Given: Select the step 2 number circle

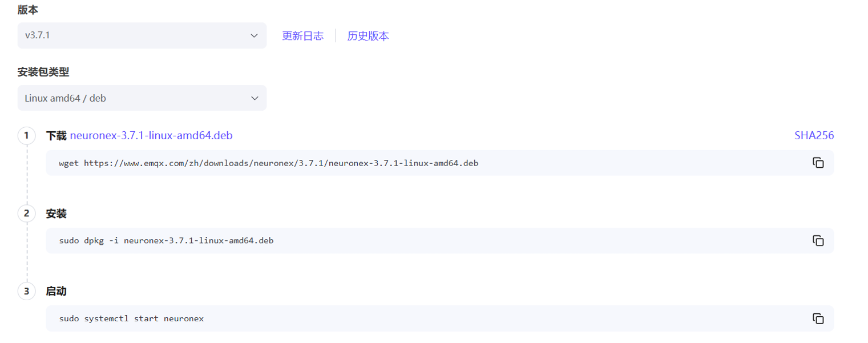Looking at the screenshot, I should (26, 213).
